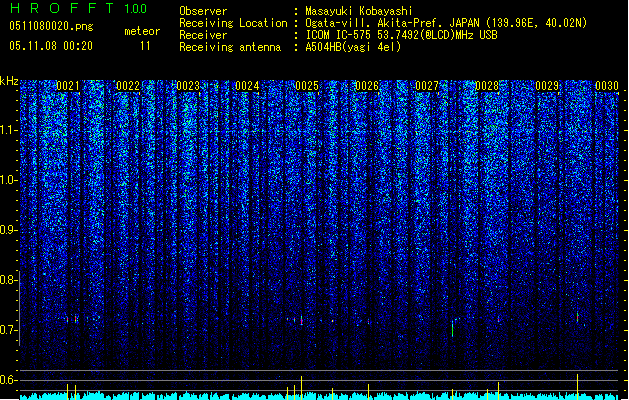This screenshot has height=400, width=629.
Task: Click the observer name Masayuki Kobayashi
Action: [x=359, y=11]
